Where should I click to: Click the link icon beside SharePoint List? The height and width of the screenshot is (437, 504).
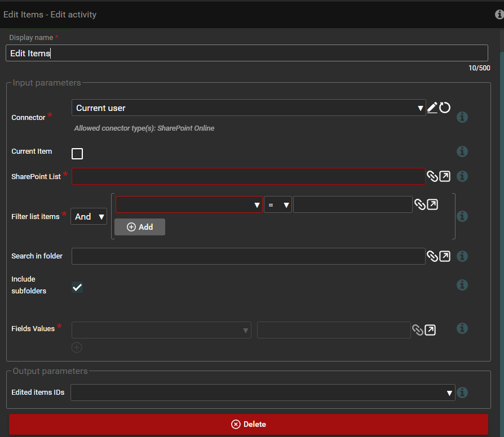click(x=432, y=176)
